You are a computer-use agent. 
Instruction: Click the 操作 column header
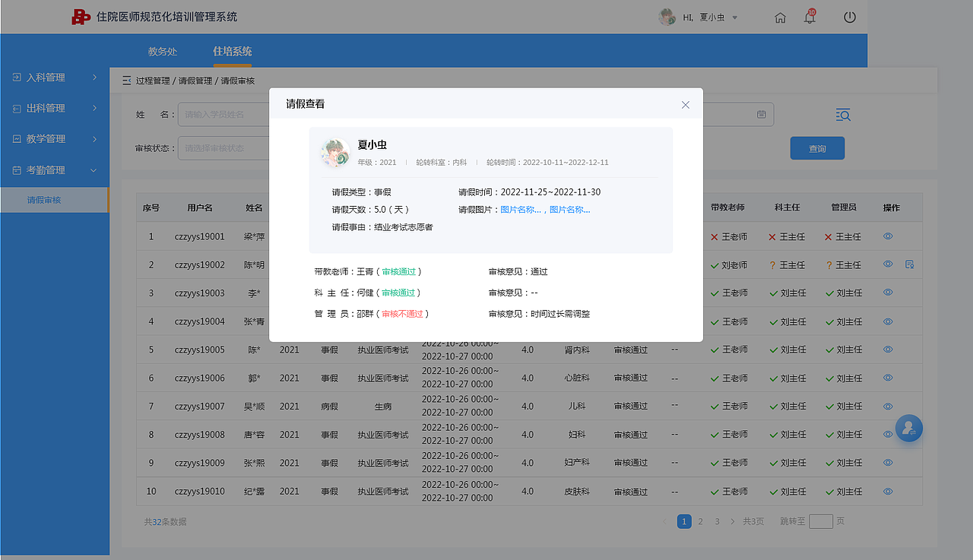(892, 207)
